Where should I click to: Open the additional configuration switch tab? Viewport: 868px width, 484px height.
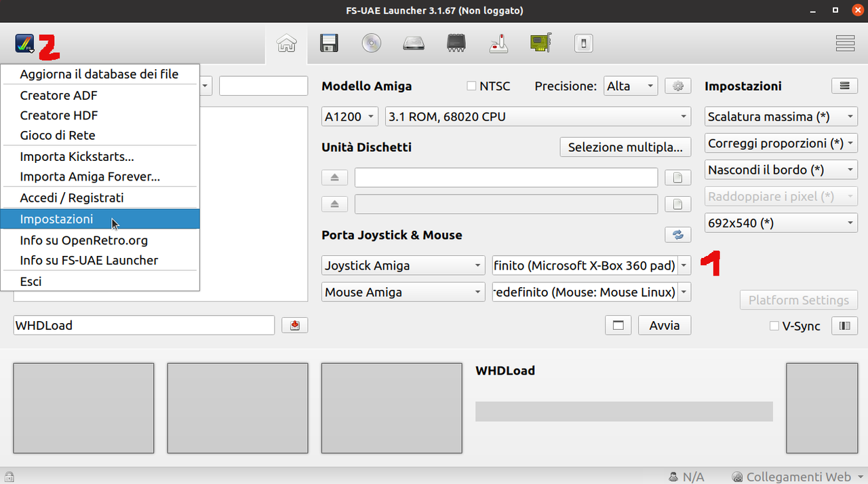[x=583, y=44]
